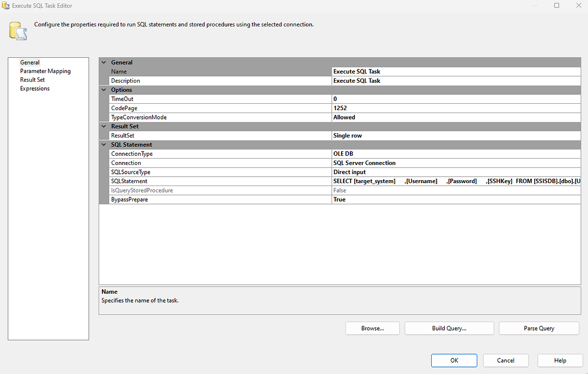The image size is (588, 374).
Task: Click the Execute SQL Task icon in title bar
Action: pos(5,5)
